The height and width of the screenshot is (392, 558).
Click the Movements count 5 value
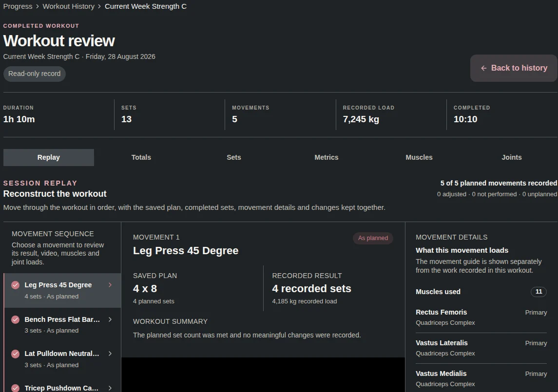click(234, 119)
